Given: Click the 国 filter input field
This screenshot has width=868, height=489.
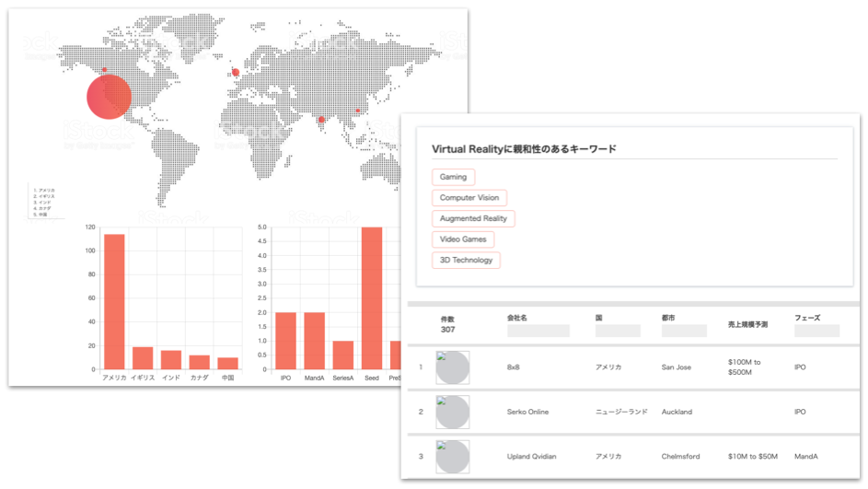Looking at the screenshot, I should 617,331.
